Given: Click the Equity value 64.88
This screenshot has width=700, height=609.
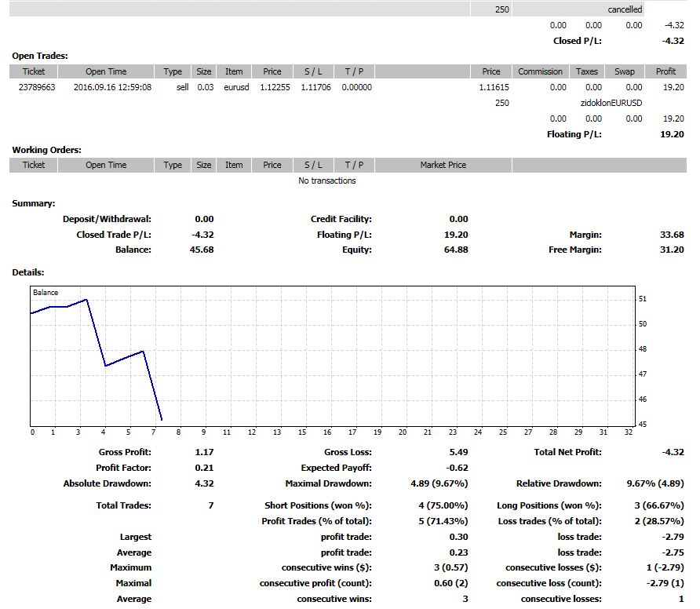Looking at the screenshot, I should click(x=455, y=250).
